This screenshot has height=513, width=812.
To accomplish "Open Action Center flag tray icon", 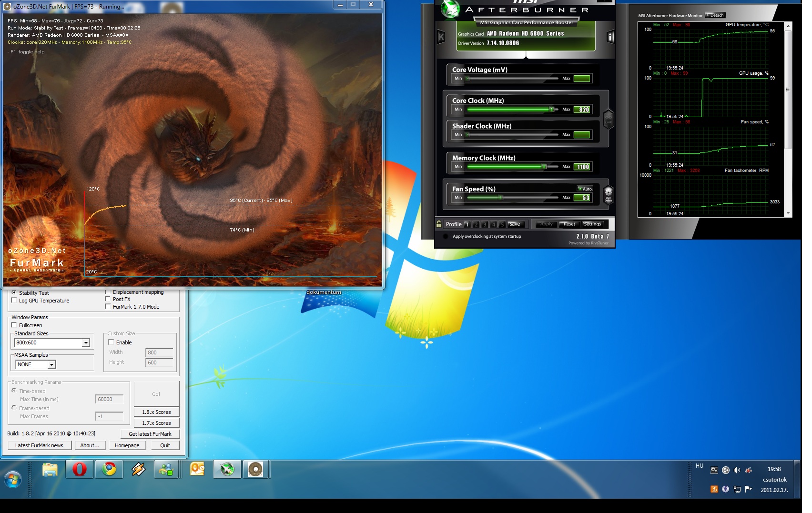I will (749, 489).
